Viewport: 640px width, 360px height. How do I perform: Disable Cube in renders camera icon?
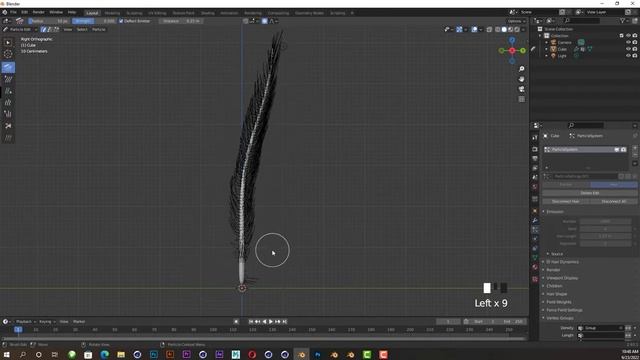[635, 49]
